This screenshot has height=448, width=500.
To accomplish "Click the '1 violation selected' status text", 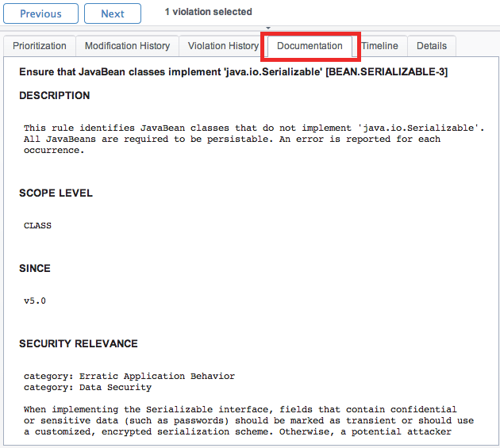I will coord(208,12).
